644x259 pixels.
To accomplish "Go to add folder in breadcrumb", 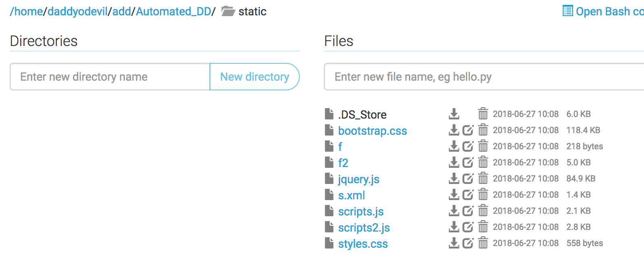I will click(x=122, y=11).
